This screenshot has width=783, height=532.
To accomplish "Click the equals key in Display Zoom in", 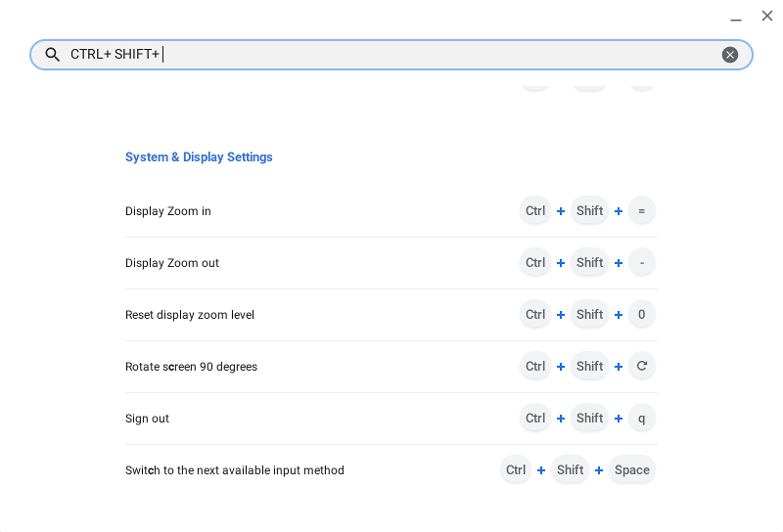I will pyautogui.click(x=642, y=210).
